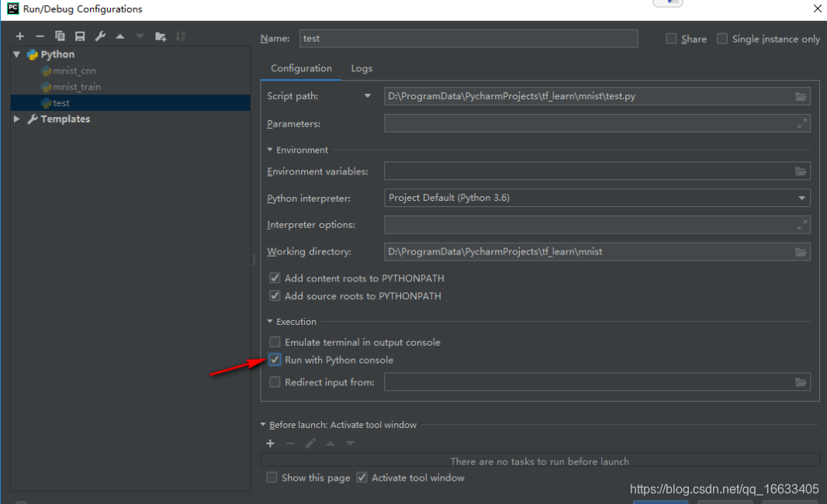The height and width of the screenshot is (504, 827).
Task: Uncheck Add content roots to PYTHONPATH
Action: [x=275, y=278]
